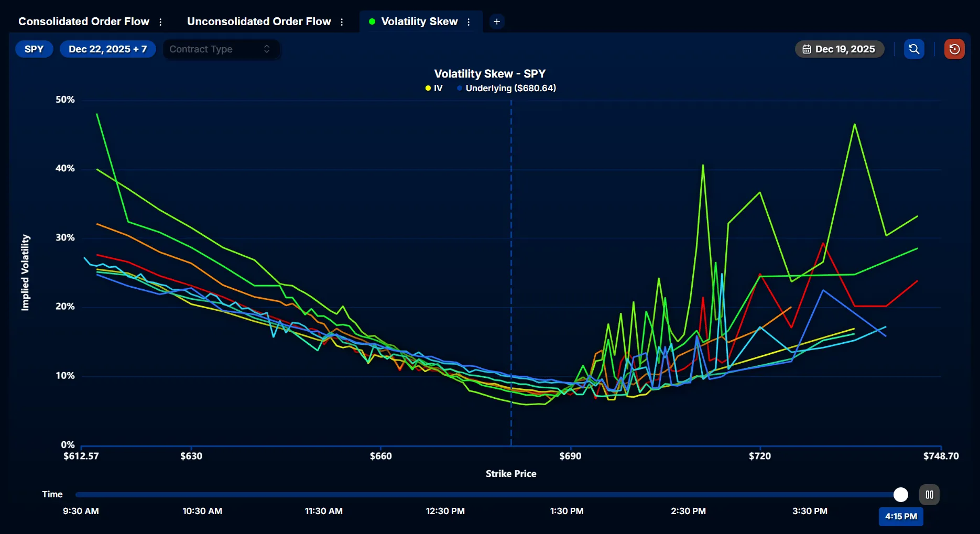Open the Contract Type dropdown
Screen dimensions: 980x534
(x=221, y=49)
